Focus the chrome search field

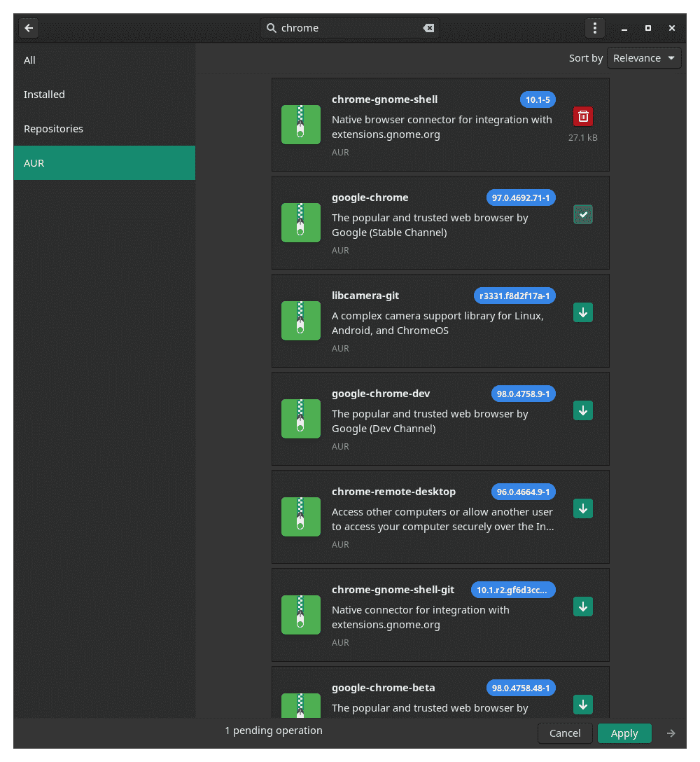point(350,28)
